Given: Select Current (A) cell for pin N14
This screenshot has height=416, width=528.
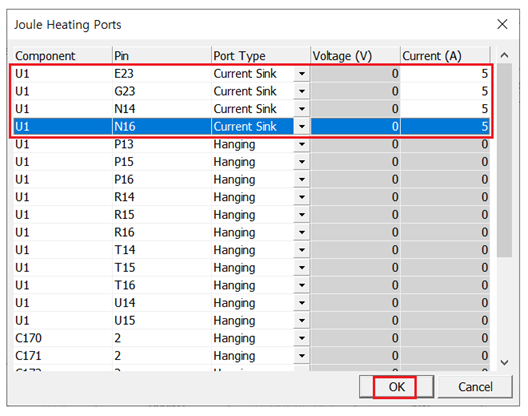Looking at the screenshot, I should (x=445, y=109).
